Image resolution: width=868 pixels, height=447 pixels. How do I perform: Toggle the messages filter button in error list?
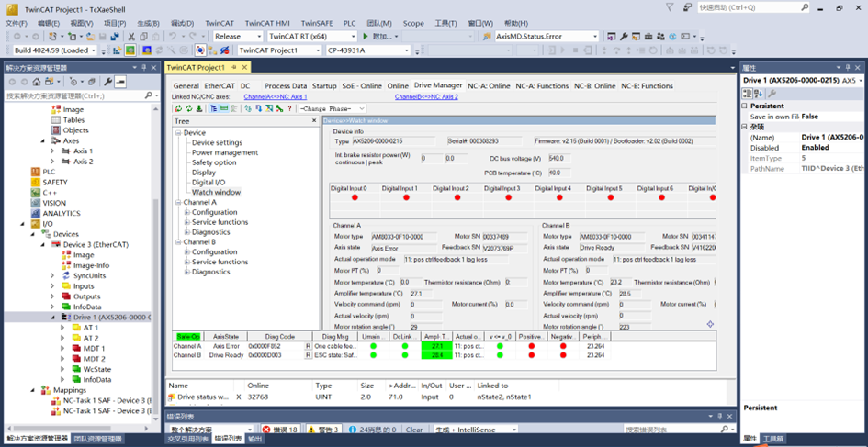pos(372,430)
